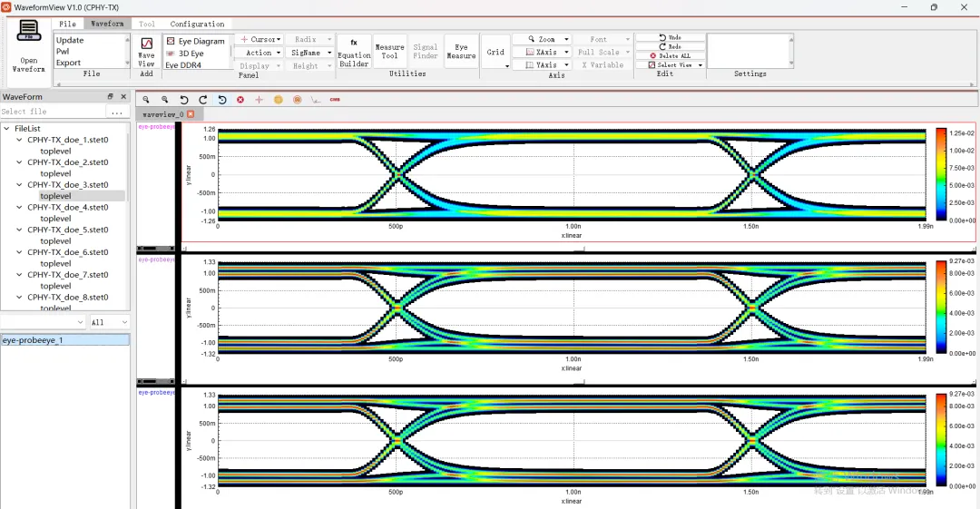Click the Redo button in Edit group
Image resolution: width=980 pixels, height=509 pixels.
(x=670, y=46)
